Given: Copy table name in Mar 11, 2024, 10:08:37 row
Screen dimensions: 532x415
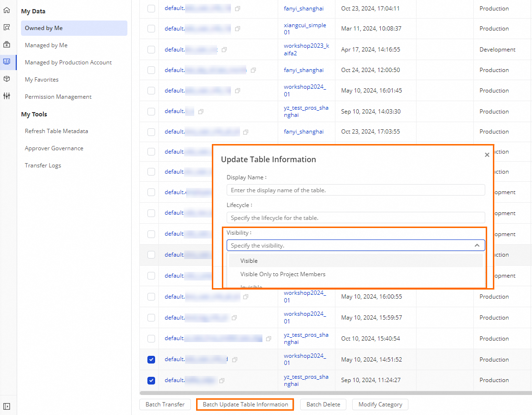Looking at the screenshot, I should [x=238, y=29].
